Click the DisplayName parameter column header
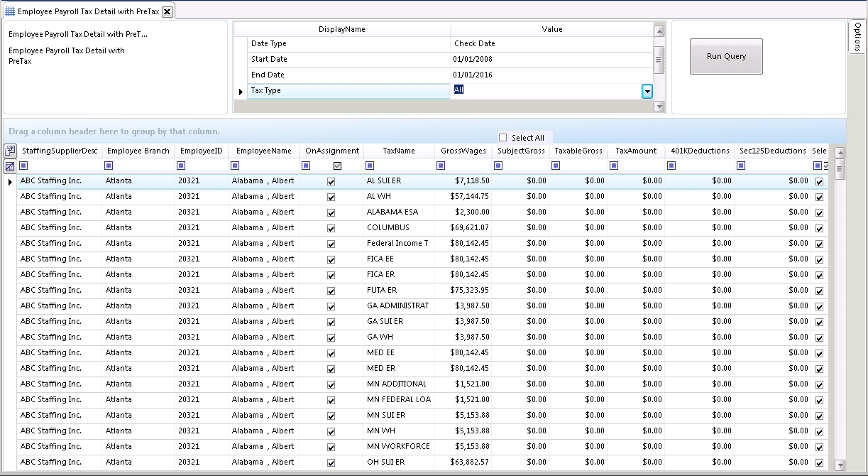868x476 pixels. (342, 29)
